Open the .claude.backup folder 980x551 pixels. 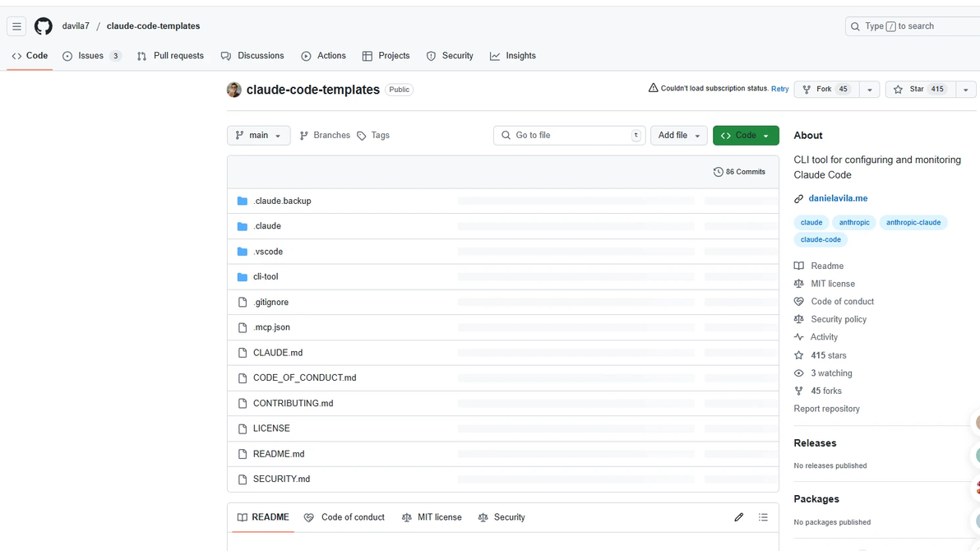[x=282, y=201]
